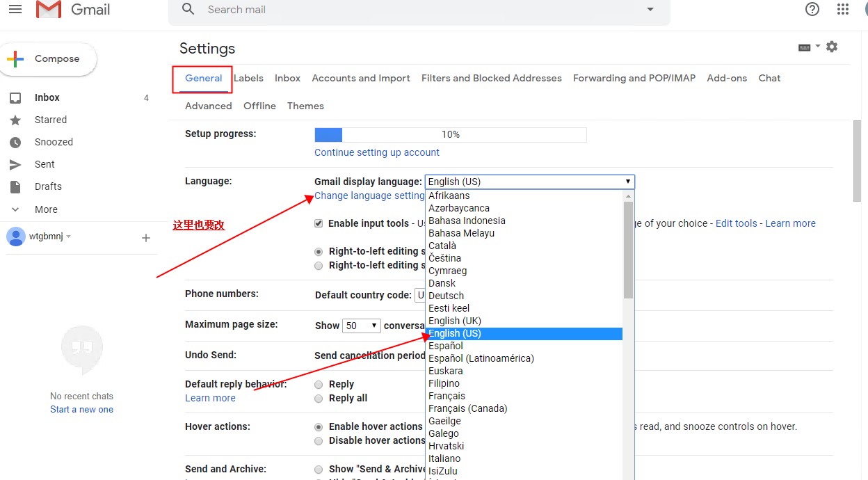This screenshot has height=480, width=868.
Task: Select the Reply radio button
Action: [x=319, y=385]
